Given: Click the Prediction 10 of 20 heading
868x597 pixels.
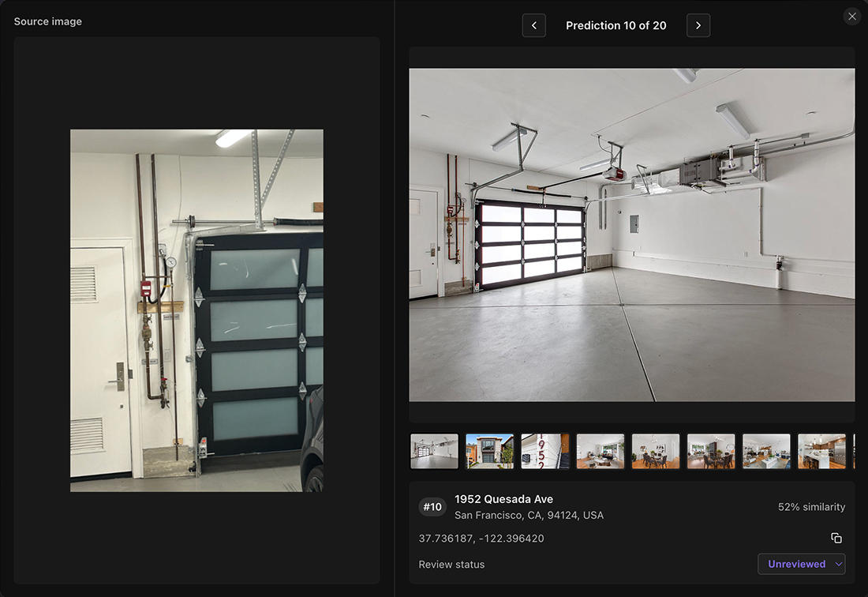Looking at the screenshot, I should (615, 25).
